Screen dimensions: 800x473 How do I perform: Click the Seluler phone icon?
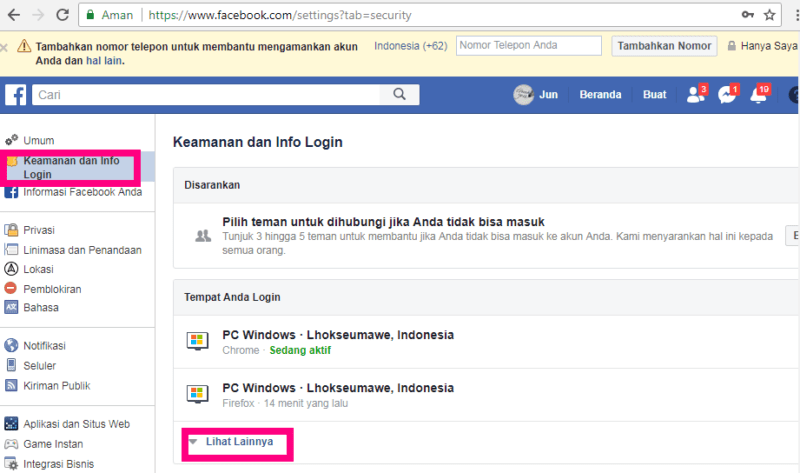click(11, 365)
